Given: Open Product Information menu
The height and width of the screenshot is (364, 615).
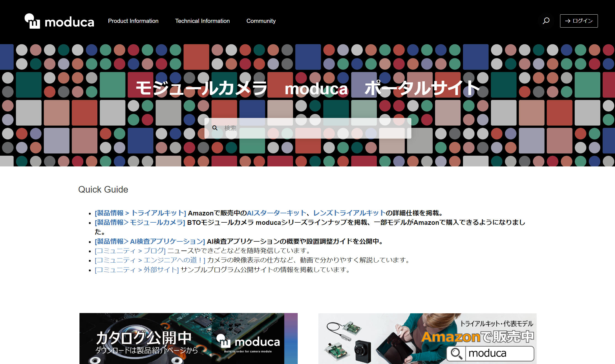Looking at the screenshot, I should pos(133,21).
